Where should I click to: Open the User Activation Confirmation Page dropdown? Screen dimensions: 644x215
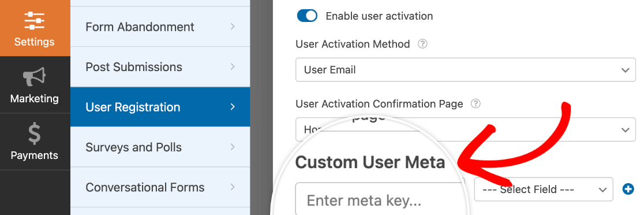coord(465,129)
